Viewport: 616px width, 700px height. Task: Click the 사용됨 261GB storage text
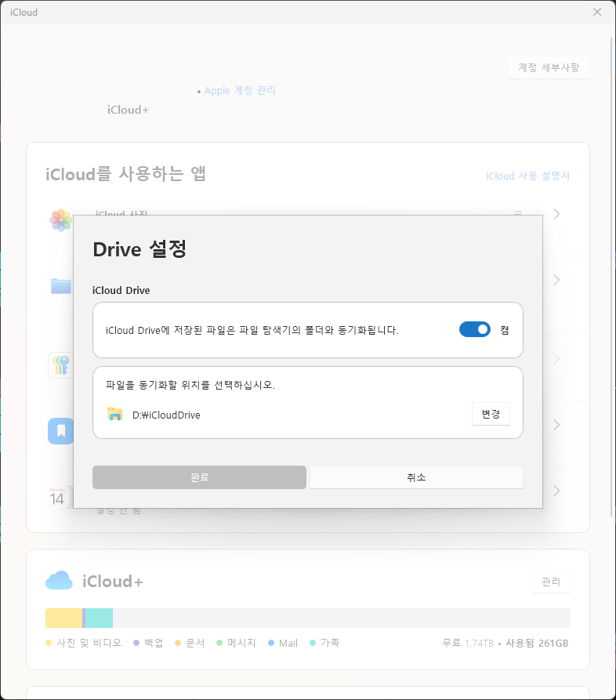pyautogui.click(x=537, y=643)
